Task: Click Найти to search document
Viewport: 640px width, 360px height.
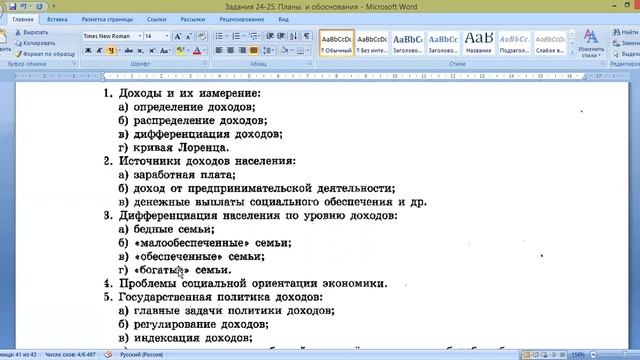Action: (x=626, y=32)
